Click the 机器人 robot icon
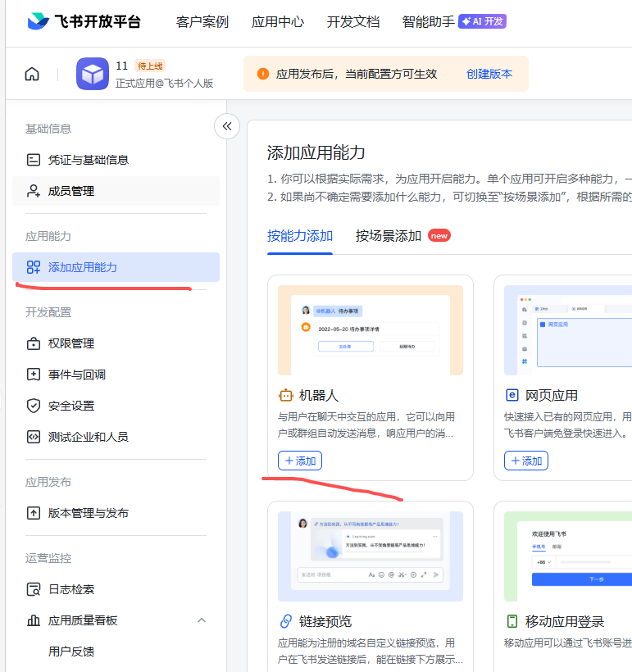Screen dimensions: 632x672 (x=285, y=395)
